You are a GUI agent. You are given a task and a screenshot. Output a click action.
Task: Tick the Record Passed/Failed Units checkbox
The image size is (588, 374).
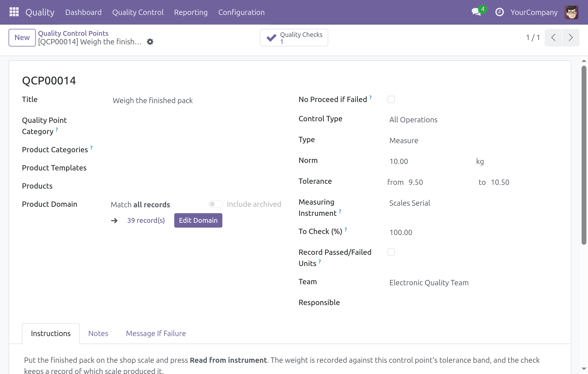pyautogui.click(x=391, y=252)
